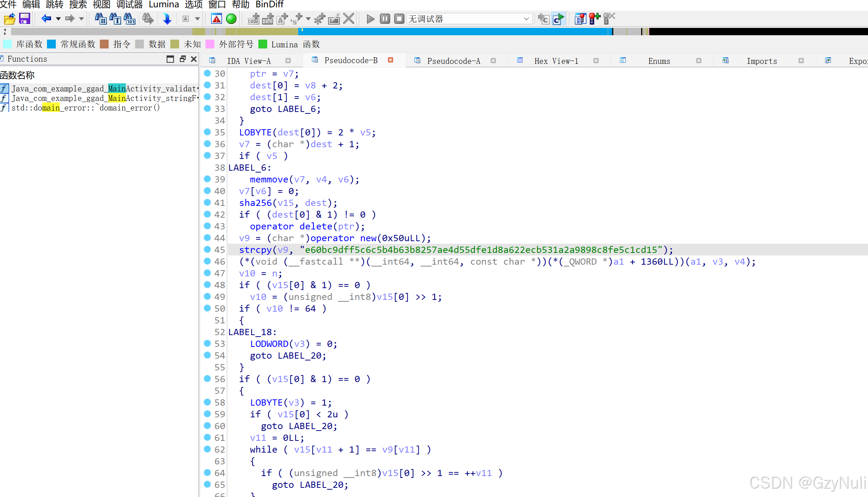
Task: Click the red warning triangle icon
Action: click(217, 18)
